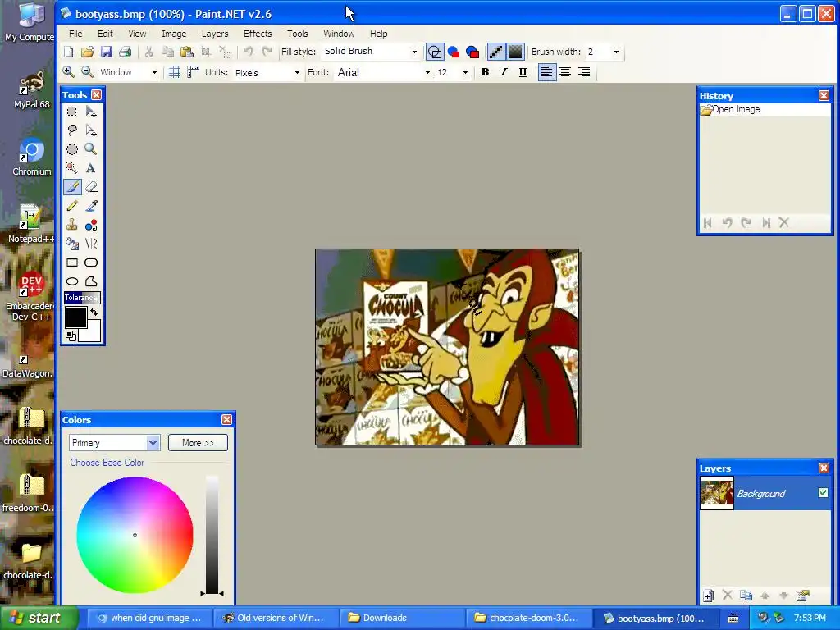Enable antialiasing toggle button

point(496,52)
